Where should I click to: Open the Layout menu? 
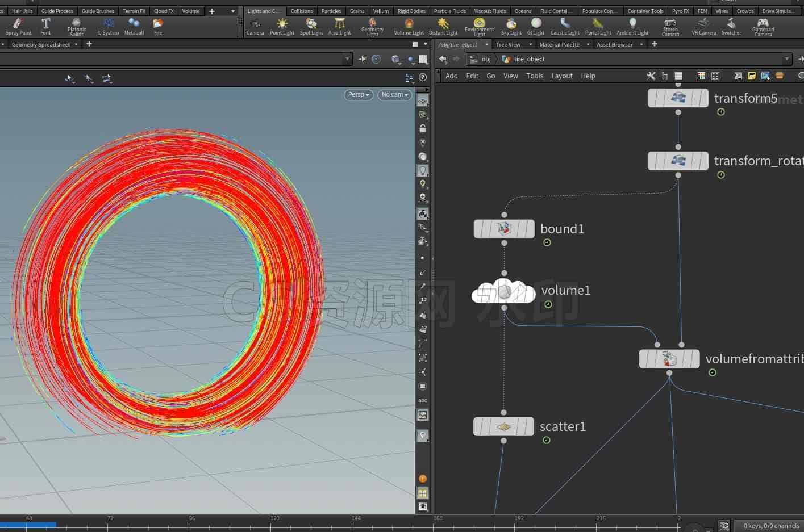point(562,76)
